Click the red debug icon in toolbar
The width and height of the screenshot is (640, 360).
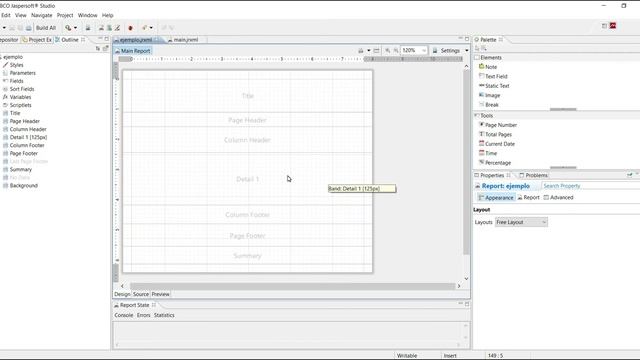tap(131, 28)
